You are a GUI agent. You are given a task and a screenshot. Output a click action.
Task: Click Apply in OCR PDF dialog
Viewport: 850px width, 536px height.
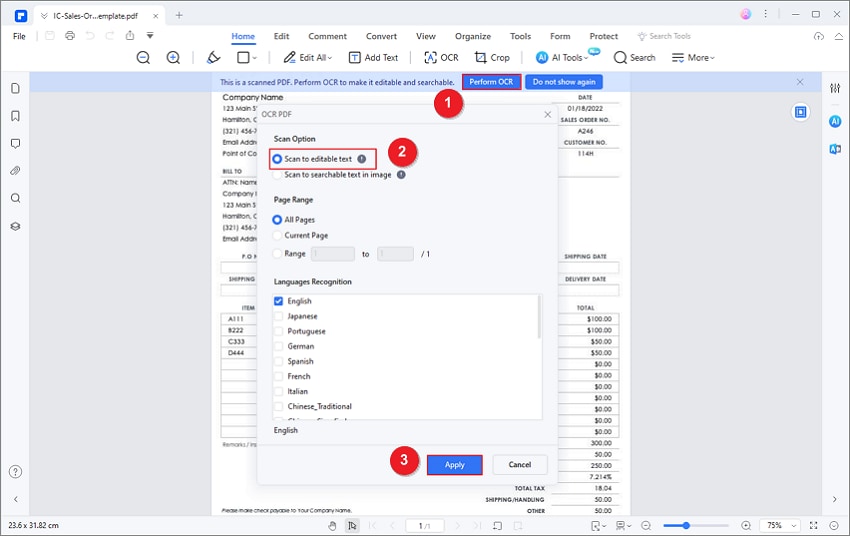tap(454, 465)
